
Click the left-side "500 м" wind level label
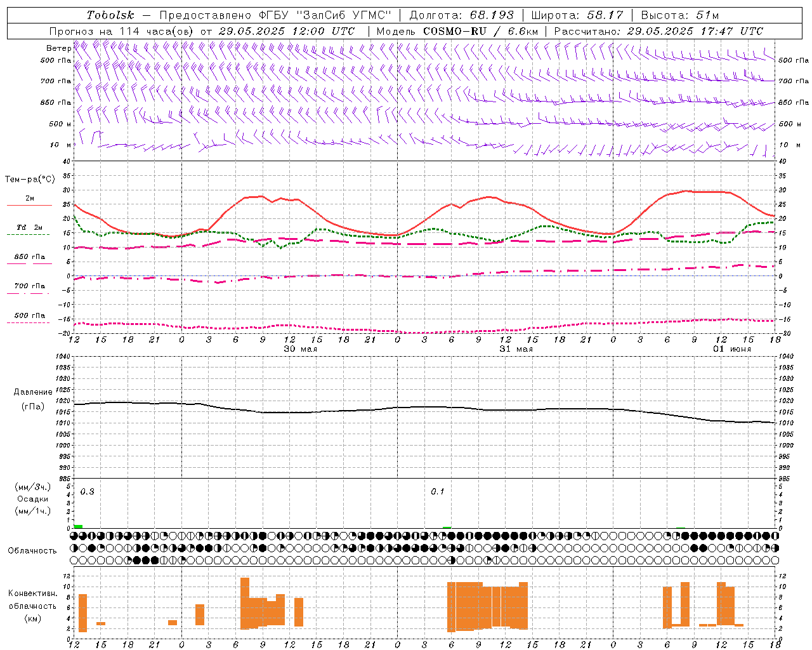coord(60,124)
